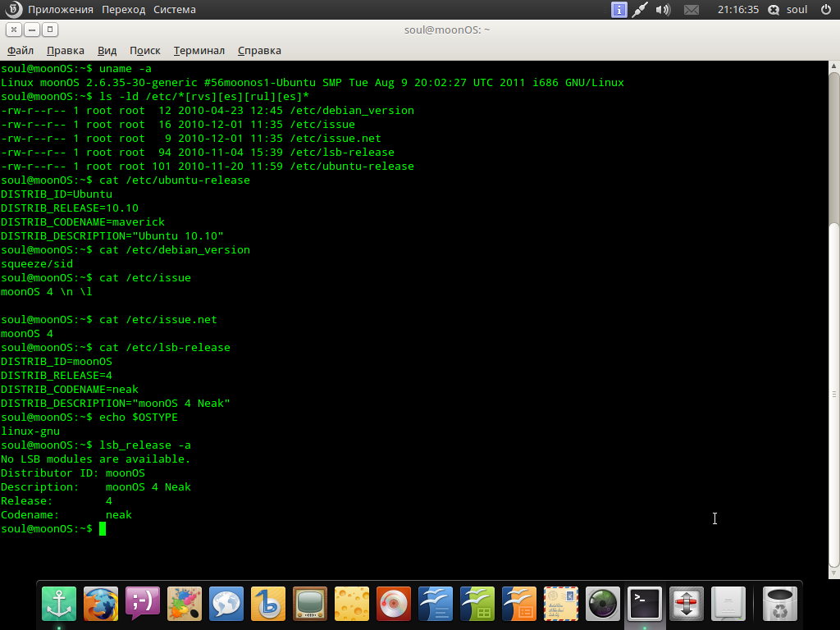
Task: Click the /etc/lsb-release listing row
Action: tap(198, 152)
